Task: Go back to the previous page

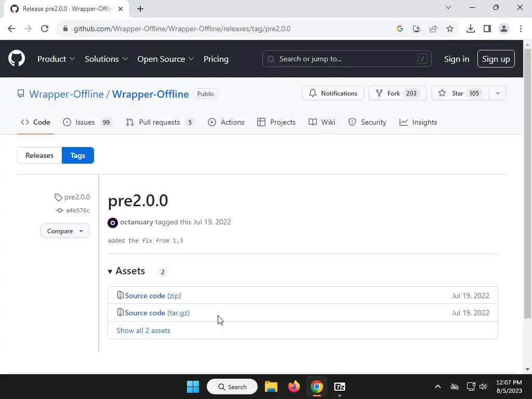Action: (x=11, y=29)
